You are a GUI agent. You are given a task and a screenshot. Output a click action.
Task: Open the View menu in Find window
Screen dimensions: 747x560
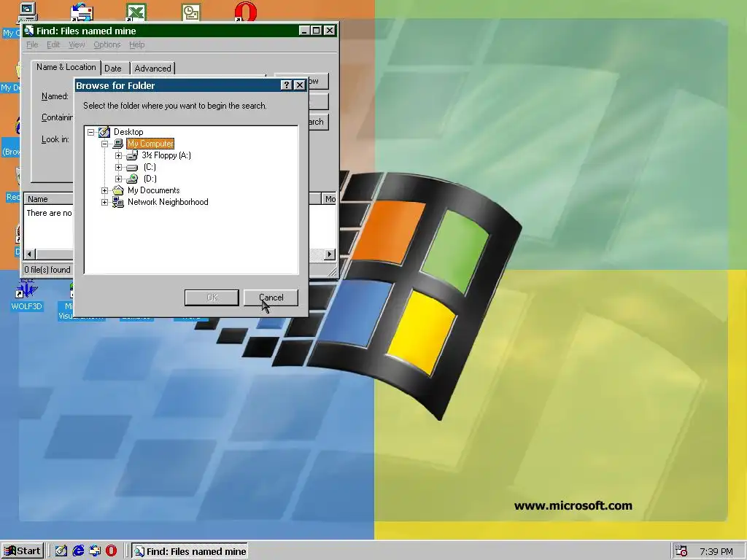[76, 44]
